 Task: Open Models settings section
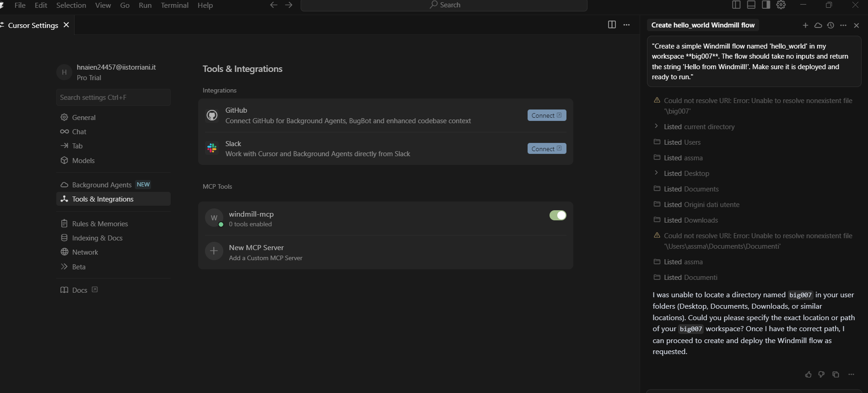pos(113,160)
